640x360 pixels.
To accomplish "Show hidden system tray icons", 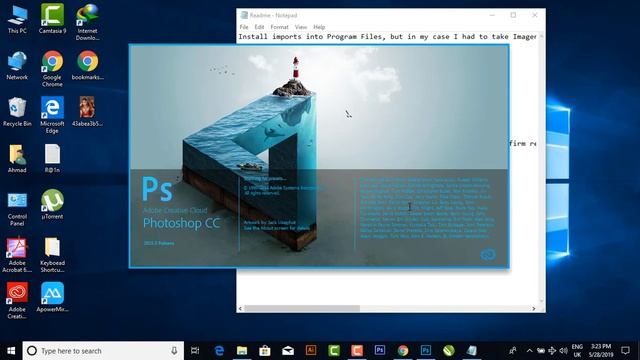I will point(529,351).
